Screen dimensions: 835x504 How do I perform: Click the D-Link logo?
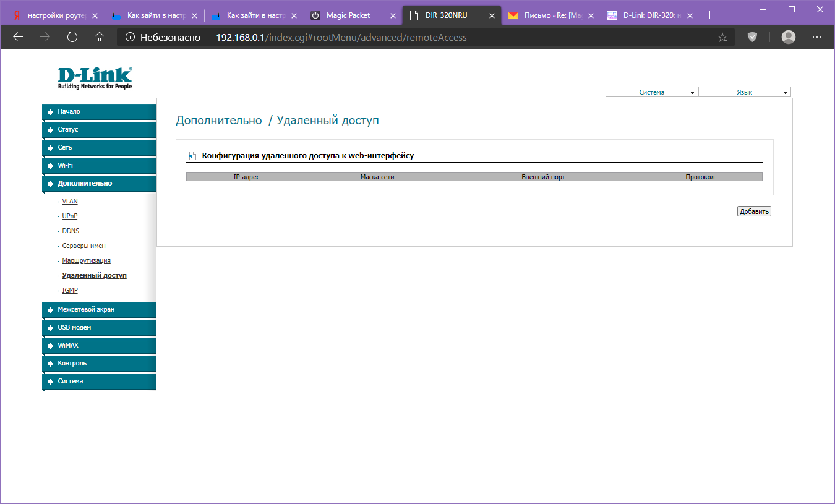95,77
